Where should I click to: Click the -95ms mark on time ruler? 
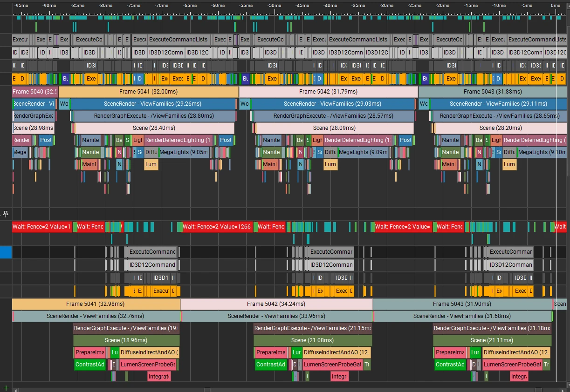coord(21,6)
